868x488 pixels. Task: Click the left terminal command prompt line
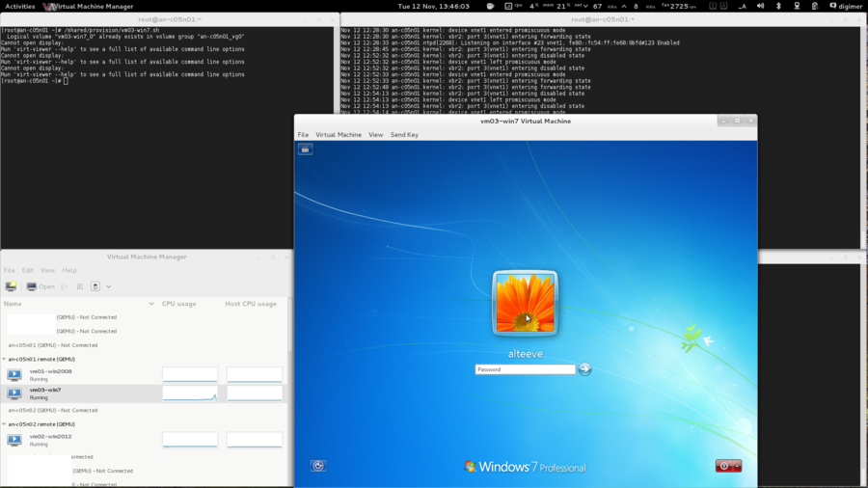pyautogui.click(x=35, y=81)
